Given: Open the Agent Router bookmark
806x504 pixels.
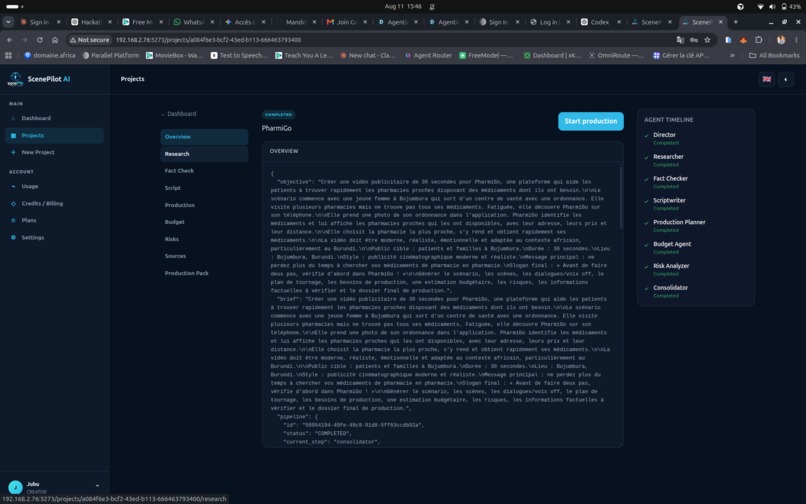Looking at the screenshot, I should coord(428,56).
